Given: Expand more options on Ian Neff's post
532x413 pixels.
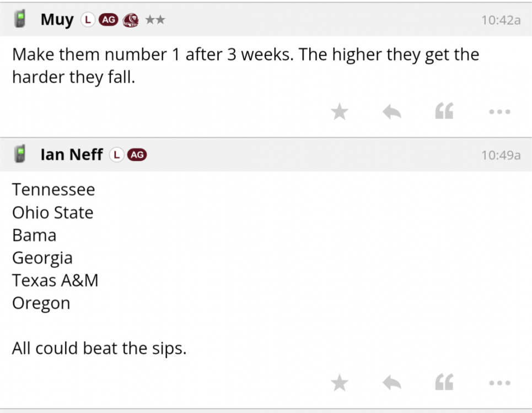Looking at the screenshot, I should [499, 383].
